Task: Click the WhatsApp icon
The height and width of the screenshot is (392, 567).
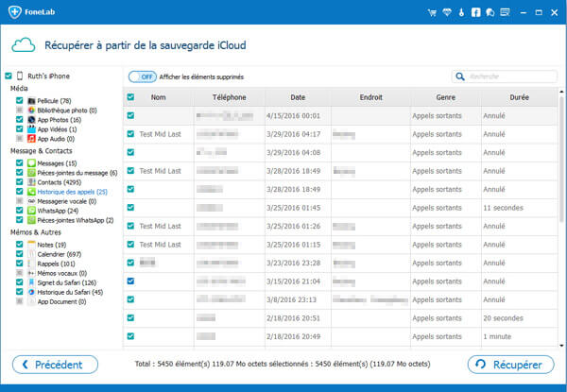Action: point(31,211)
